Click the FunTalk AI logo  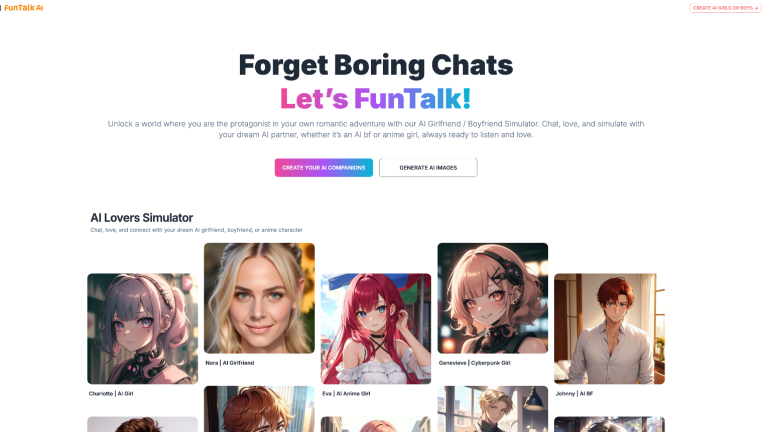pyautogui.click(x=23, y=8)
